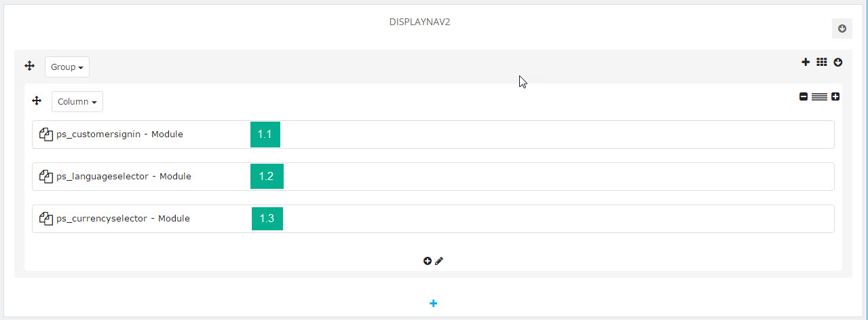Click the copy icon beside ps_customersignin
The width and height of the screenshot is (868, 320).
[x=46, y=135]
